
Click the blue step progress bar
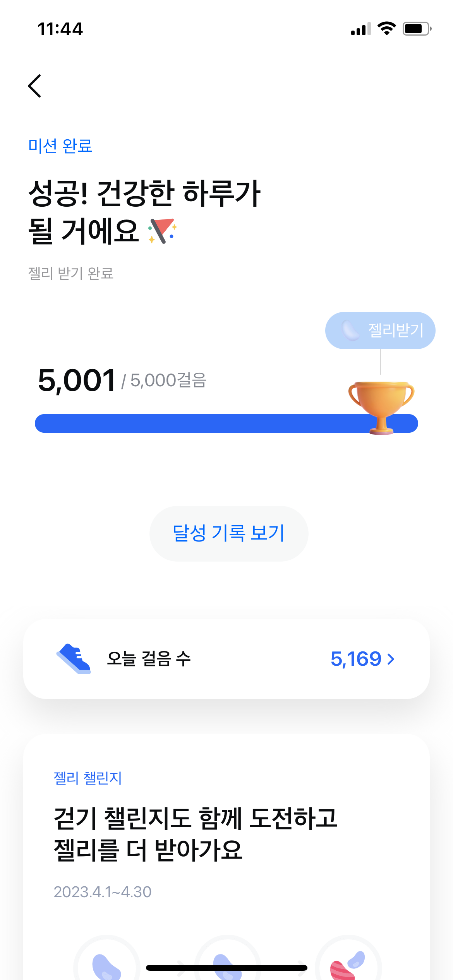coord(201,423)
